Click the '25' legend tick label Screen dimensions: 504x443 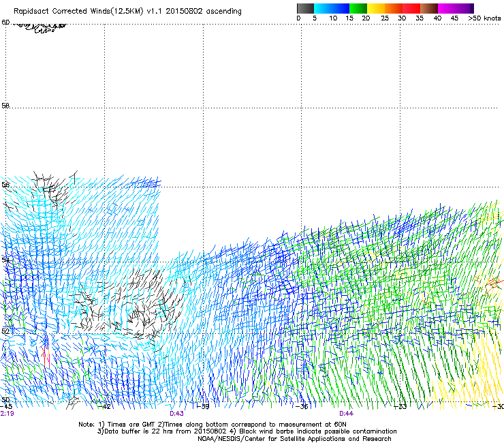pos(385,18)
